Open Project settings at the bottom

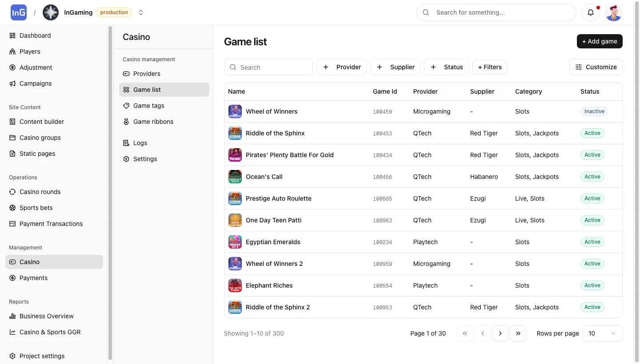click(x=42, y=356)
